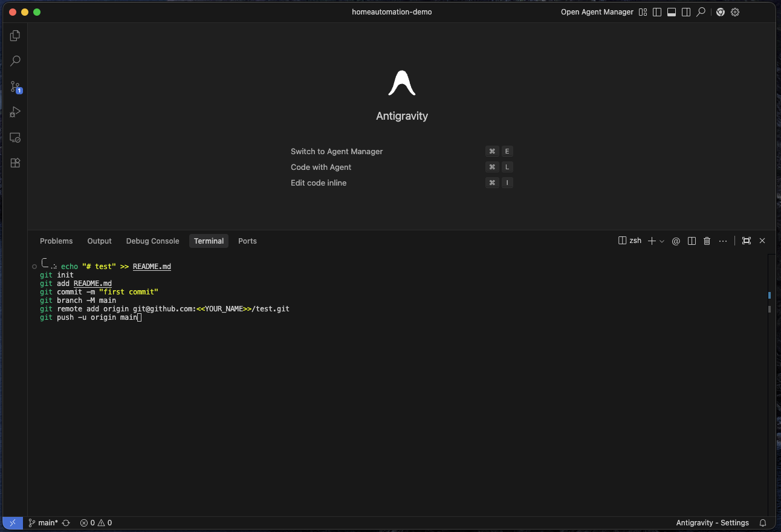Click the terminal scrollbar
The width and height of the screenshot is (781, 532).
point(771,384)
